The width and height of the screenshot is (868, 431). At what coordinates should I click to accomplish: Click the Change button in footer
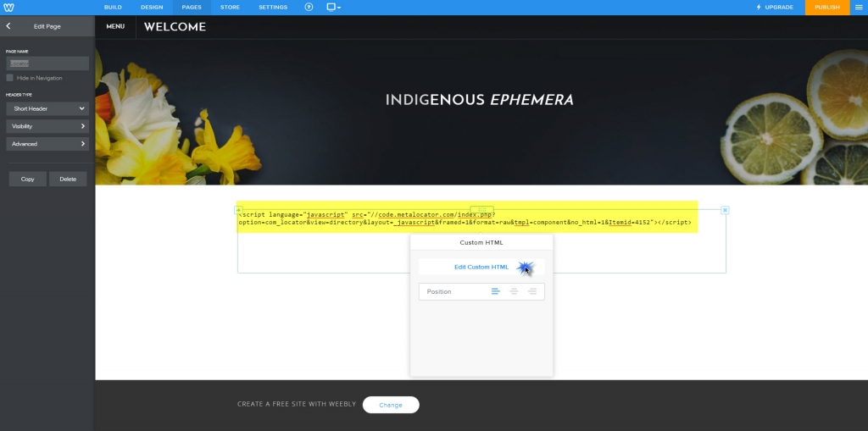coord(391,405)
